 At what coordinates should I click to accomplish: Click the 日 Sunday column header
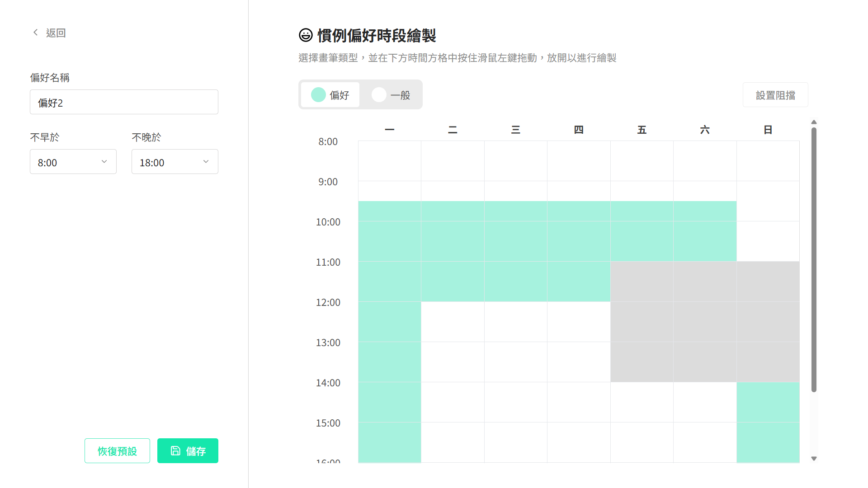coord(768,130)
